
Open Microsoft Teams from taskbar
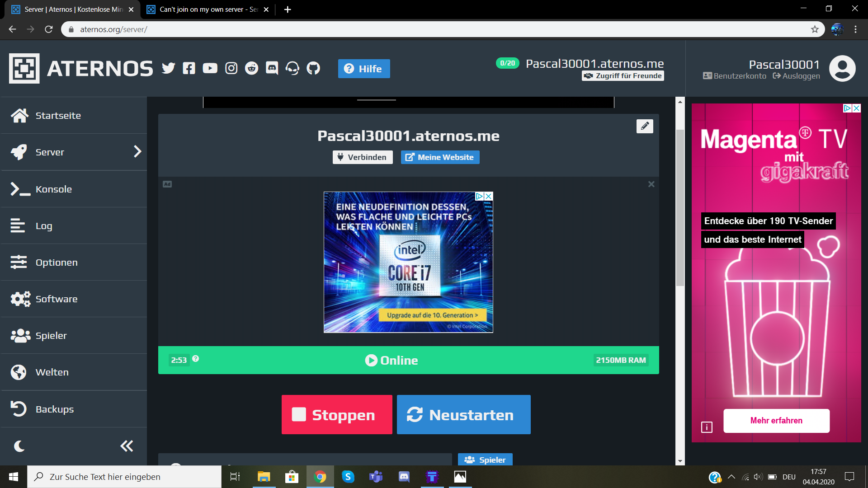click(x=376, y=477)
